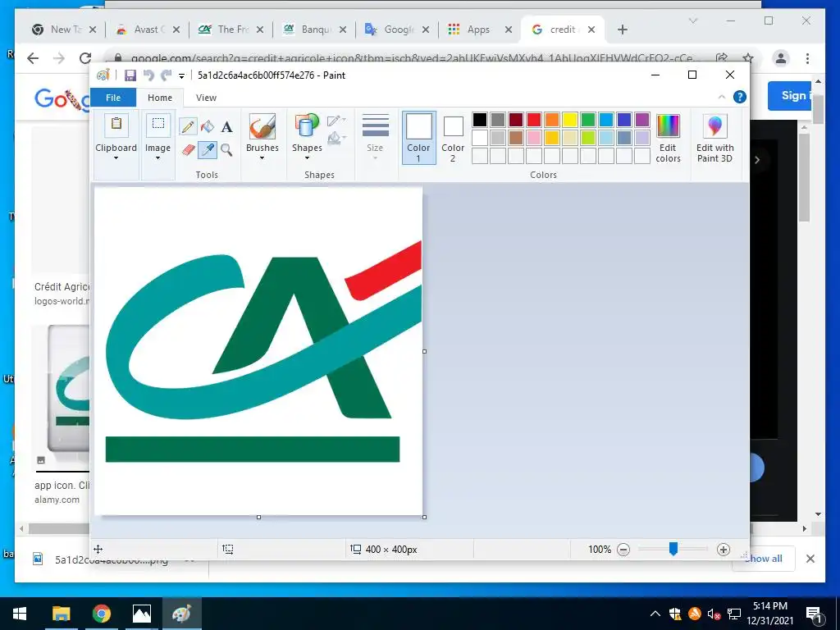
Task: Click the Paint app icon in title bar
Action: (x=103, y=75)
